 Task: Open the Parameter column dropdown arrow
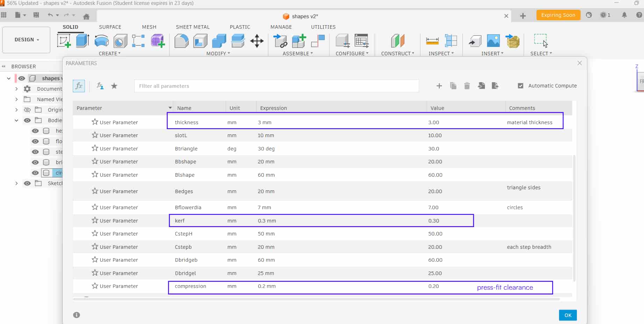[170, 108]
